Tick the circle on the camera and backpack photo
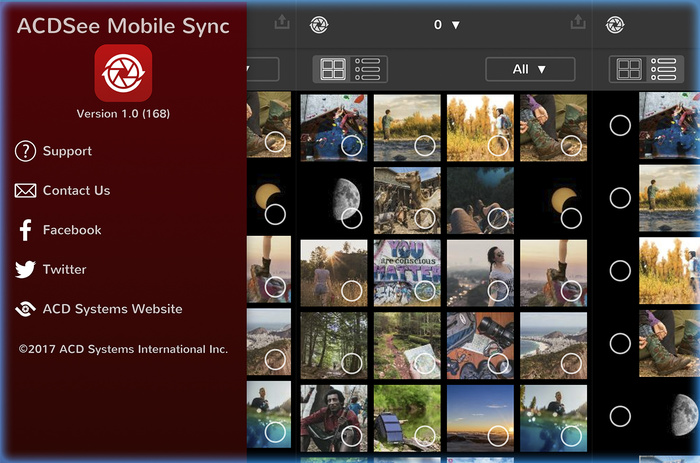This screenshot has width=700, height=463. (498, 363)
